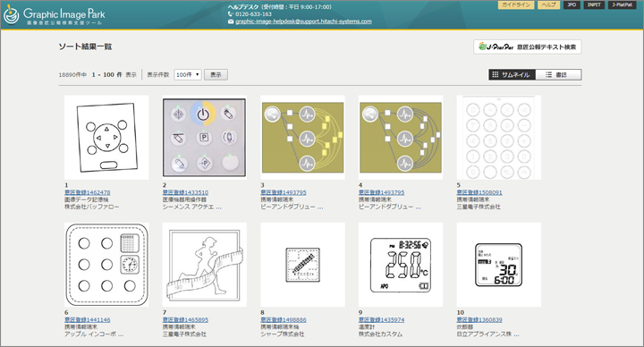Open link 意匠登録1441146
Image resolution: width=644 pixels, height=347 pixels.
click(87, 319)
